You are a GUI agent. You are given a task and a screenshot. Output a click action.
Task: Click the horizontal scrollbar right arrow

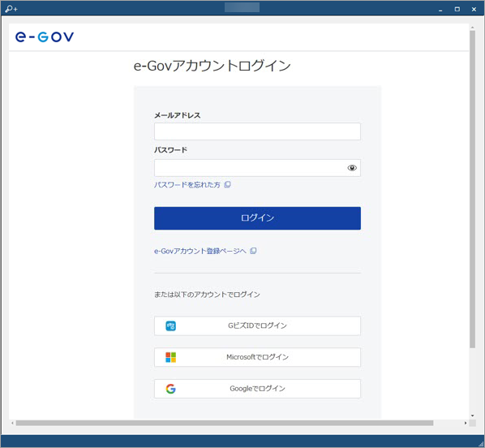(466, 423)
